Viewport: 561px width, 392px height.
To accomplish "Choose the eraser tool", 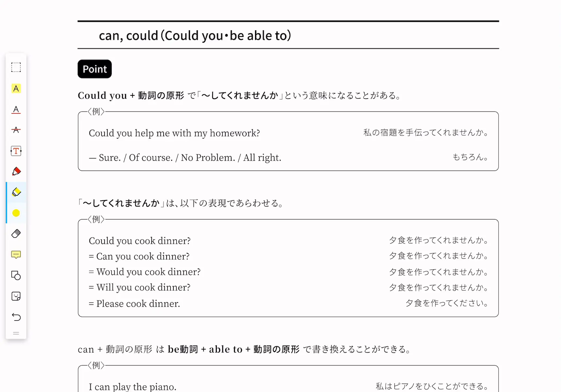I will point(16,234).
